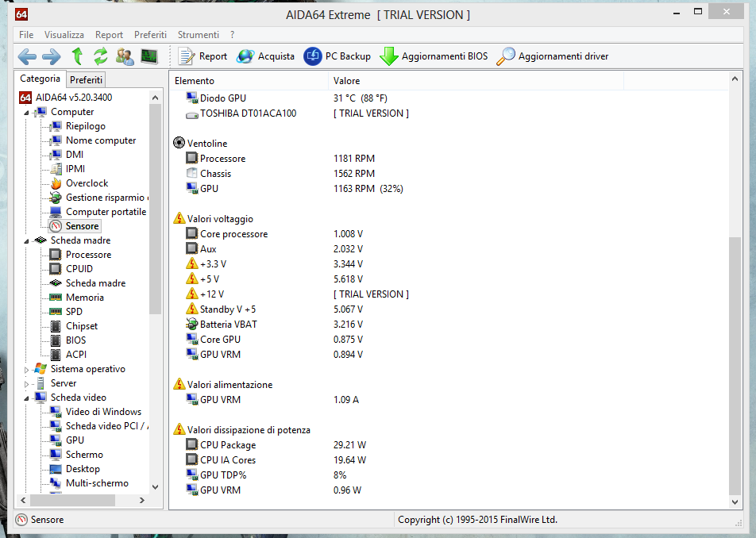Click the Report toolbar button
Screen dimensions: 756x538
(202, 56)
